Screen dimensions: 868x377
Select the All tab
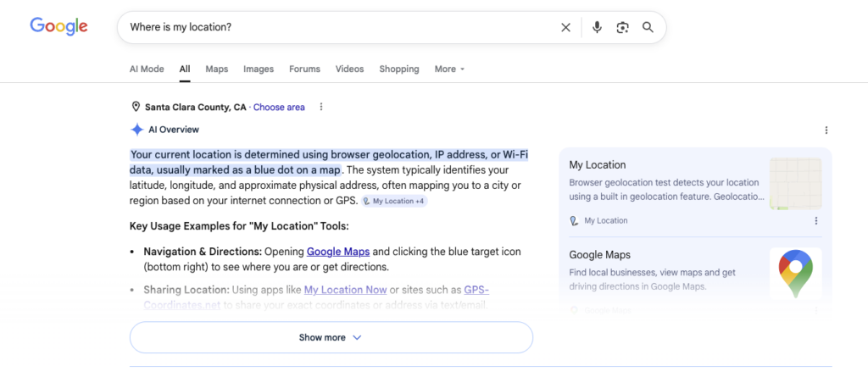click(185, 69)
